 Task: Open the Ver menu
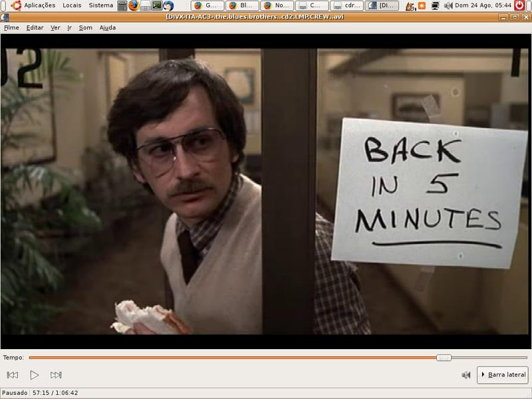pyautogui.click(x=55, y=28)
